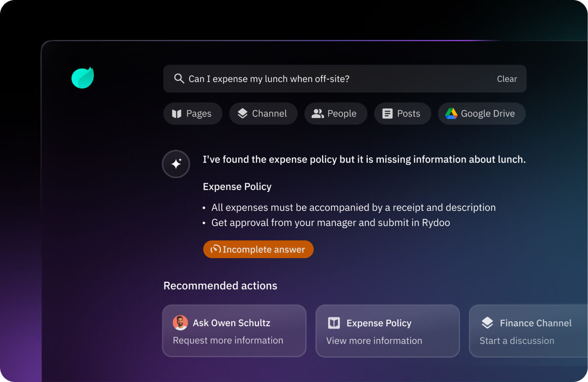Clear the search query
This screenshot has width=588, height=382.
tap(506, 79)
